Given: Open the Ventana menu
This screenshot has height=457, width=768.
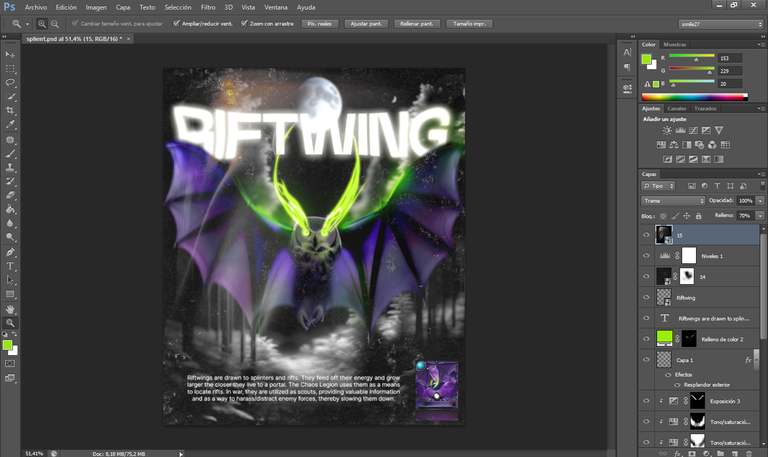Looking at the screenshot, I should click(276, 7).
